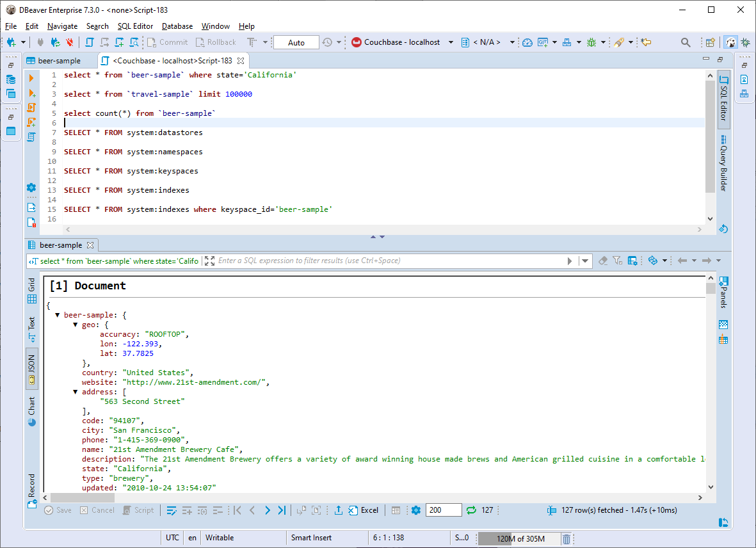Open Couchbase - localhost connection dropdown arrow
The image size is (756, 548).
click(451, 42)
